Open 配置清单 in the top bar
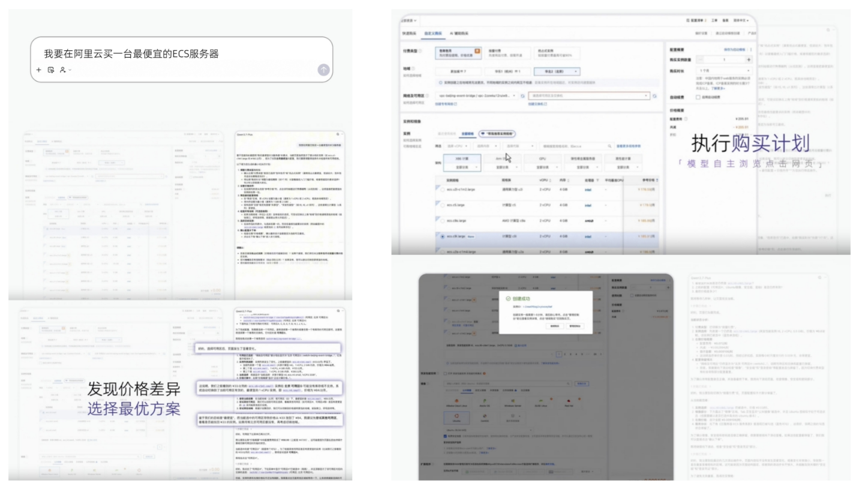Viewport: 868px width, 495px height. [697, 20]
